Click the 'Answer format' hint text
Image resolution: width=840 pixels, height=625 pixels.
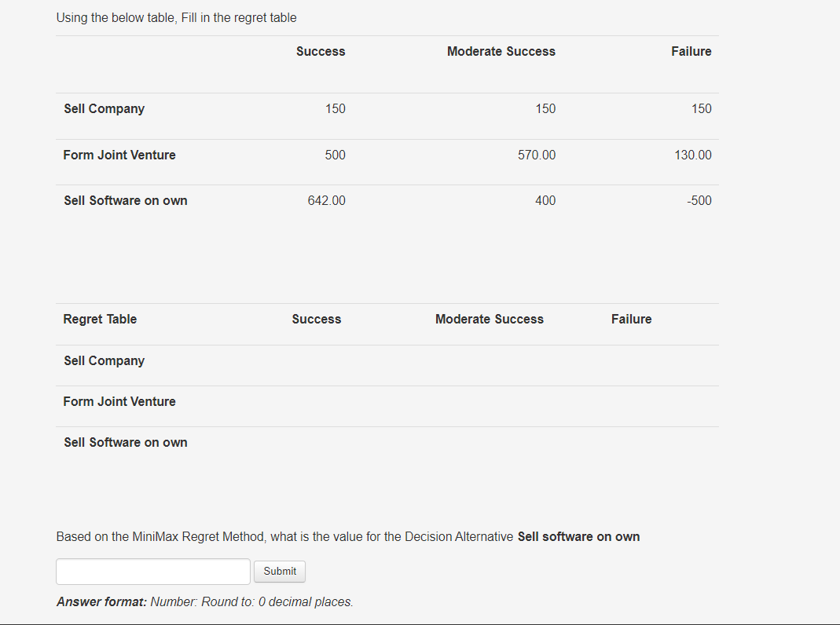pyautogui.click(x=204, y=602)
